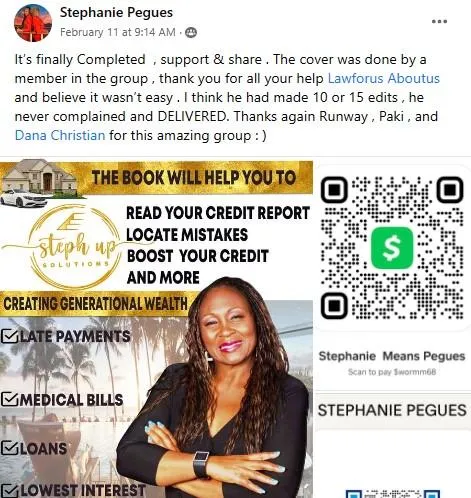
Task: Click the STEPHANIE PEGUES name bar under QR code
Action: point(392,410)
